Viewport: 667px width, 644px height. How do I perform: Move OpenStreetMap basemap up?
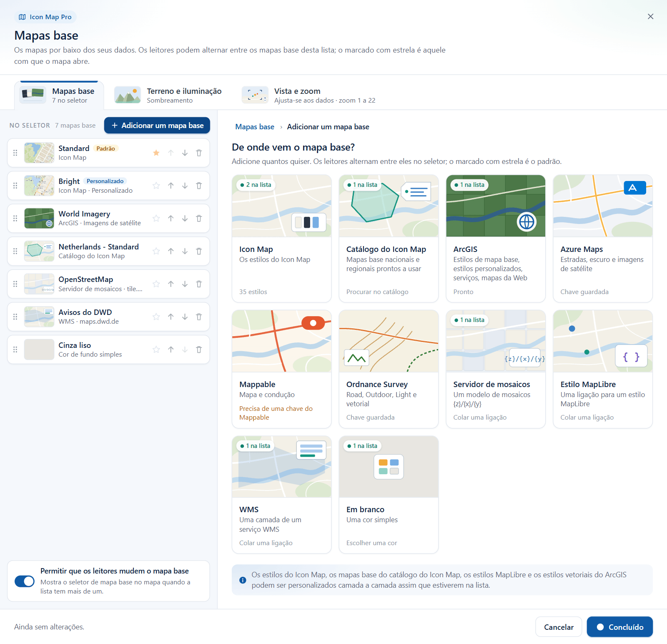click(x=171, y=284)
